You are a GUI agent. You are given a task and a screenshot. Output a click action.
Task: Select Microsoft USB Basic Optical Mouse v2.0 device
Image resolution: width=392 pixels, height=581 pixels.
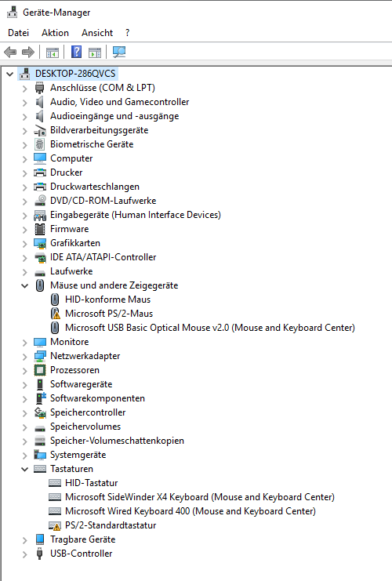click(x=209, y=328)
